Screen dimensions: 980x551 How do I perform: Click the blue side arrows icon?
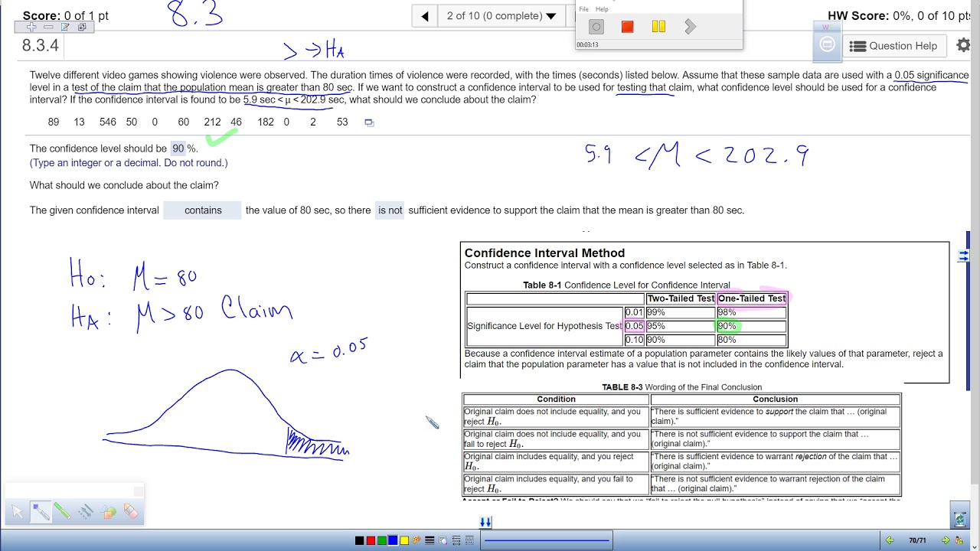click(x=963, y=256)
